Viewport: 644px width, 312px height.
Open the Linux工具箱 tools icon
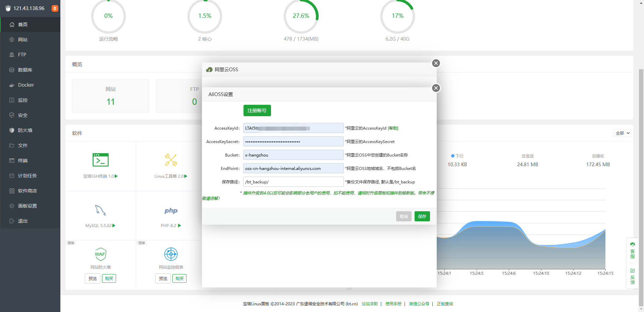(x=171, y=160)
